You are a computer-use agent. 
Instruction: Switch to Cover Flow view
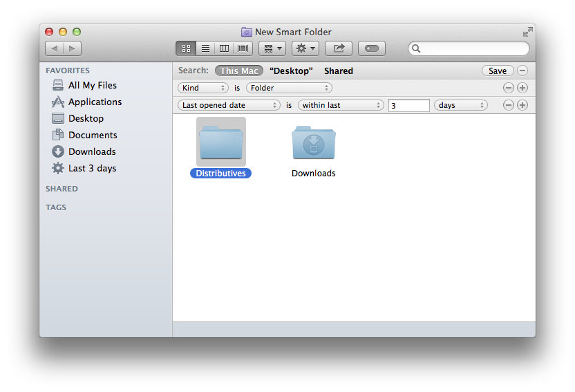point(243,48)
